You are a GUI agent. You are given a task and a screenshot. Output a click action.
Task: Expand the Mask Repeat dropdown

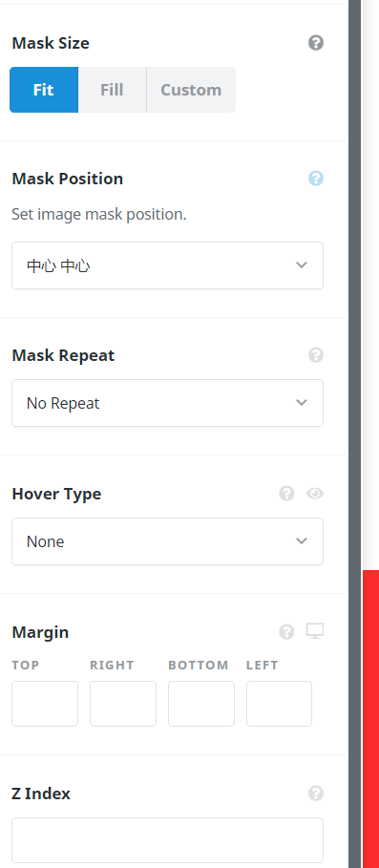point(168,403)
